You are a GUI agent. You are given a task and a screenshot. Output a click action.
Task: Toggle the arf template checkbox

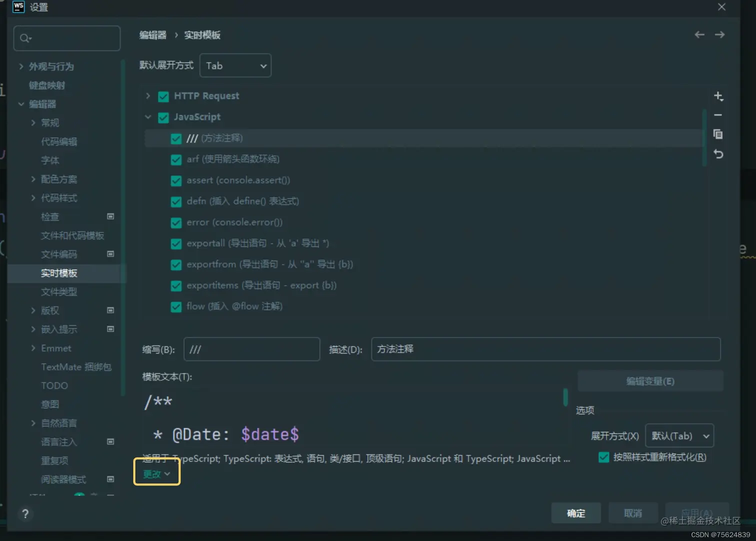[x=176, y=159]
